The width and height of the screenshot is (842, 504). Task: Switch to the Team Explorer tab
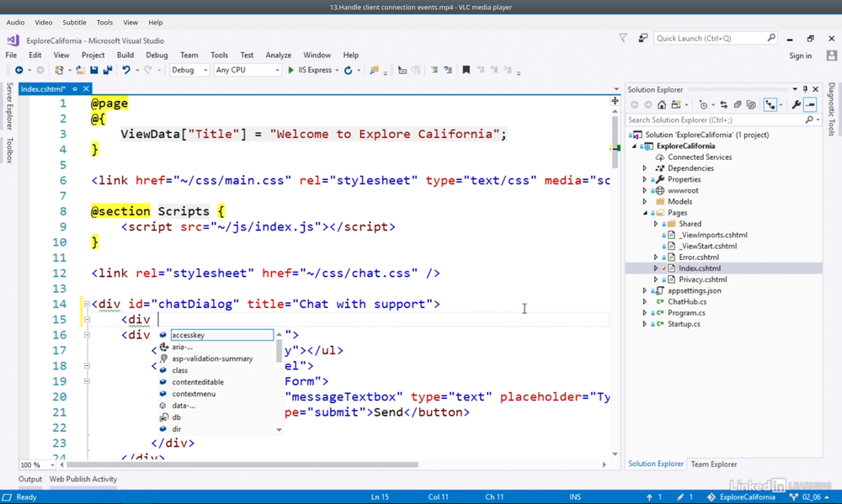pos(714,464)
